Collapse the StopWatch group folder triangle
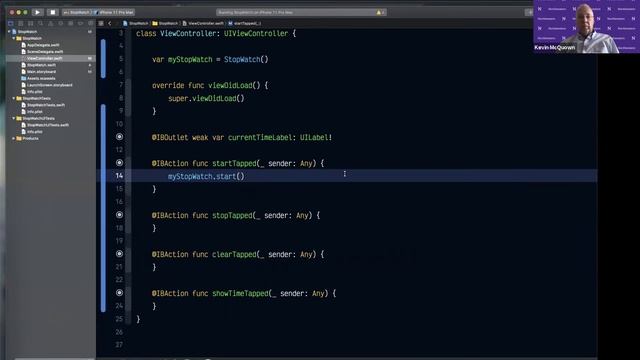This screenshot has width=640, height=360. [13, 38]
